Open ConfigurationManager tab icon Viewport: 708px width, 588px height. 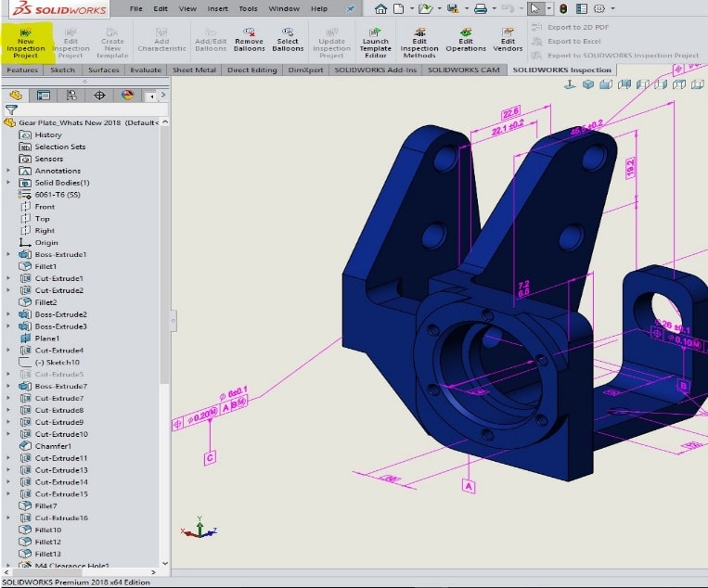coord(71,96)
